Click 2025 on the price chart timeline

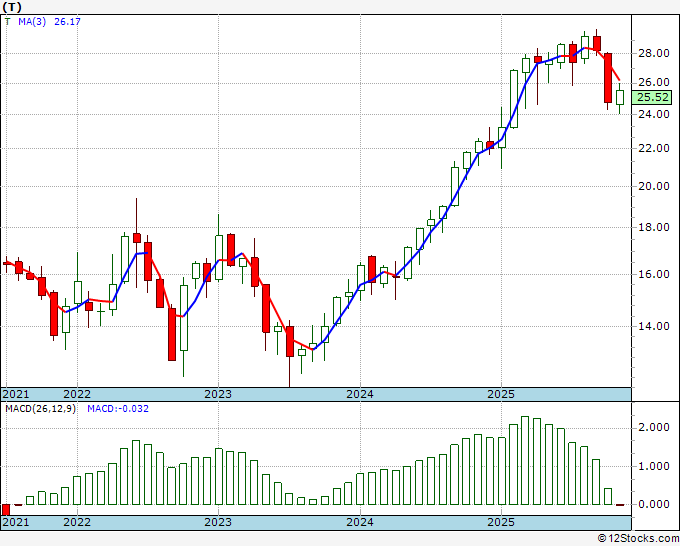[x=501, y=394]
